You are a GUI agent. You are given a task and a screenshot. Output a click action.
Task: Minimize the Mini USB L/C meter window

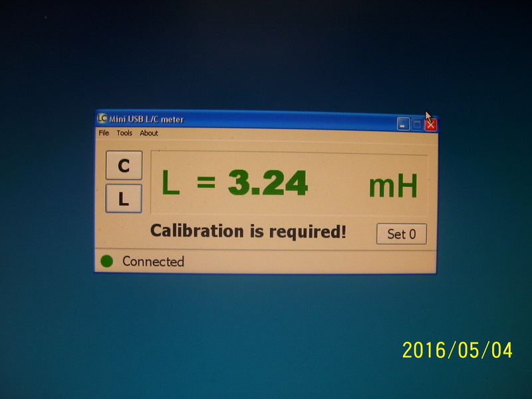pyautogui.click(x=403, y=124)
